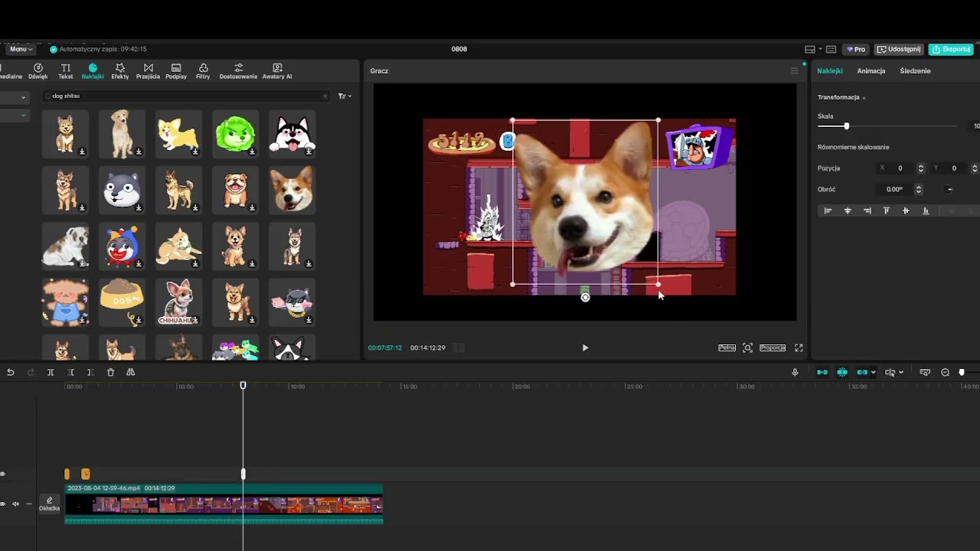Open the Pro upgrade button

tap(855, 49)
